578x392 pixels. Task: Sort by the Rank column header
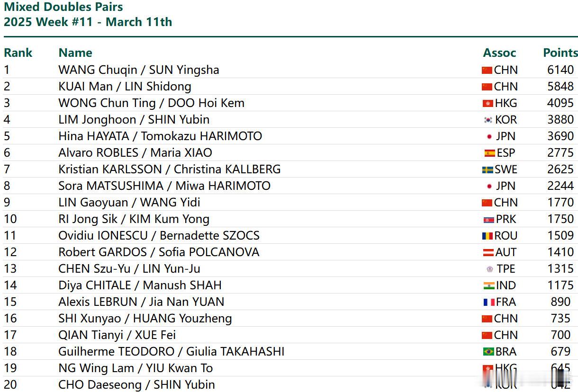point(18,53)
